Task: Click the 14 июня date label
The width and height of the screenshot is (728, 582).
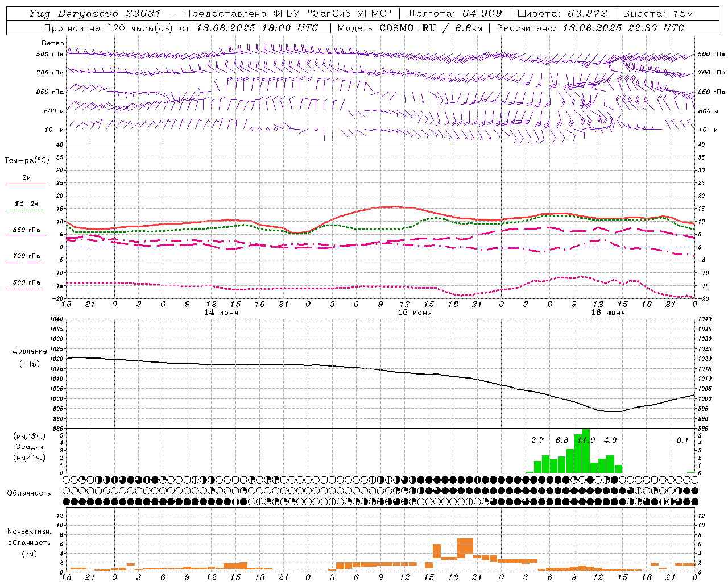Action: click(x=221, y=313)
